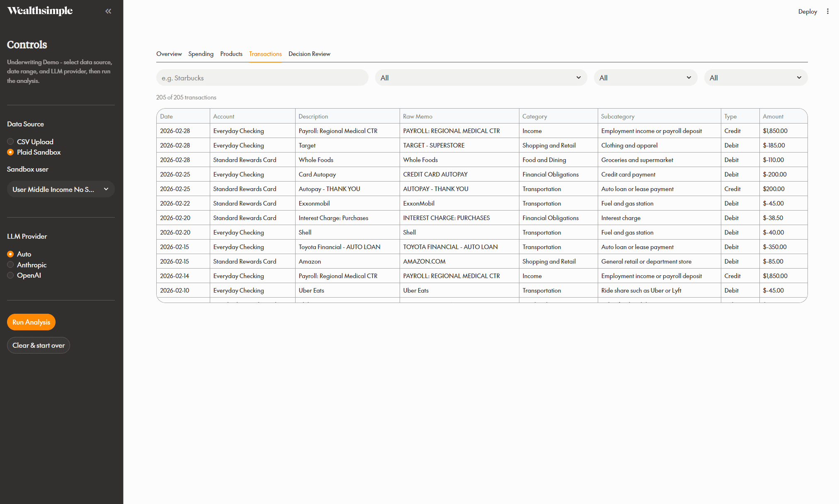Viewport: 839px width, 504px height.
Task: Select the Whole Foods description cell
Action: pyautogui.click(x=347, y=160)
